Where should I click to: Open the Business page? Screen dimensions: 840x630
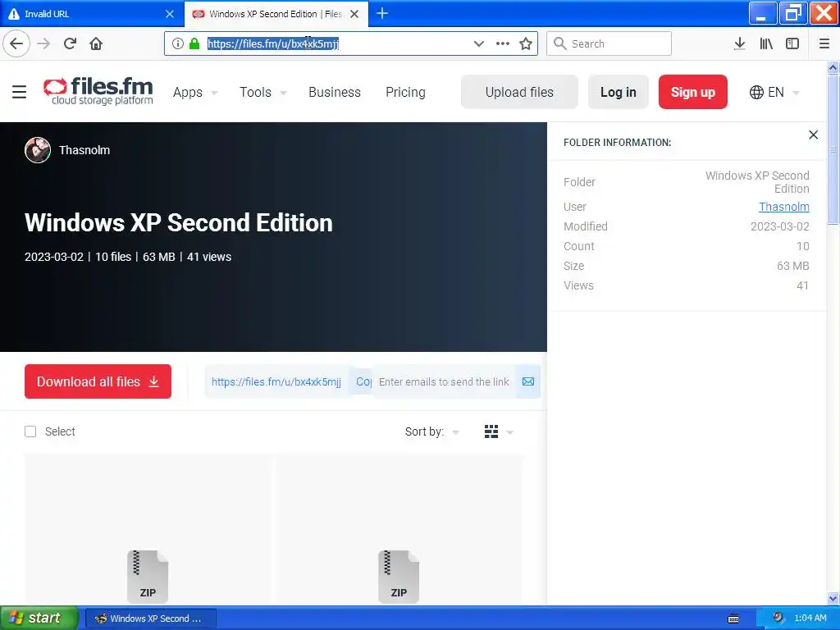(x=335, y=92)
